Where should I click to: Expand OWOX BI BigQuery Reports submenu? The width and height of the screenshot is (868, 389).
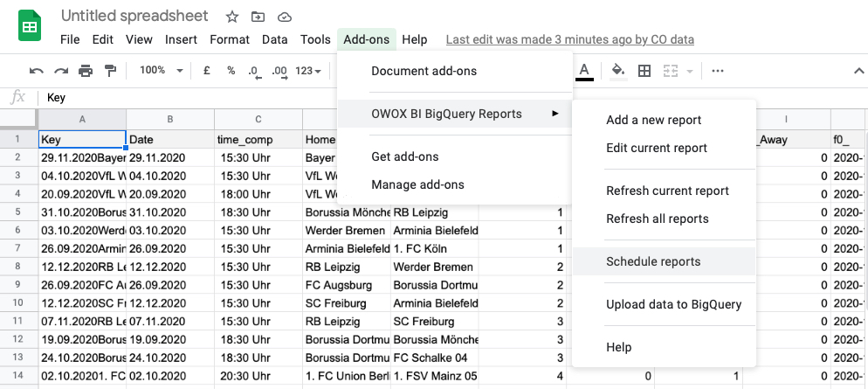click(454, 115)
